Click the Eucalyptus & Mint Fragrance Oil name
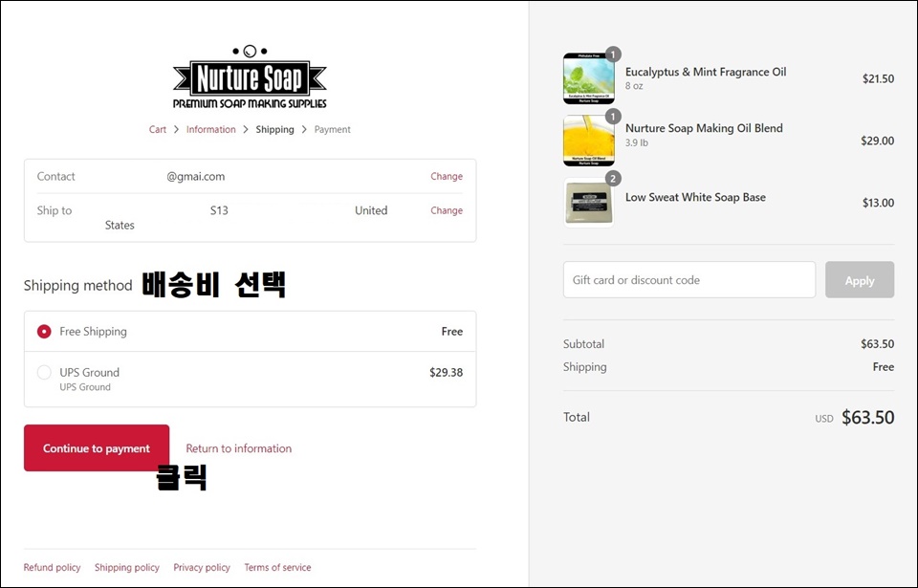918x588 pixels. [706, 72]
